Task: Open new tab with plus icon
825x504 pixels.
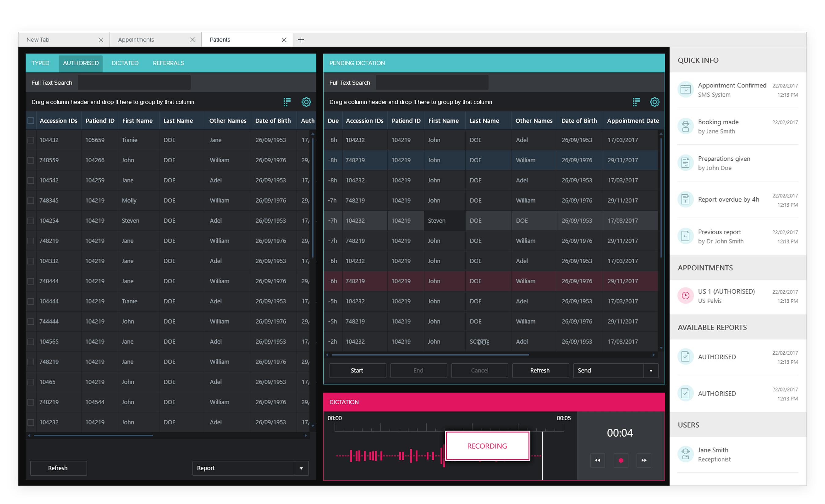Action: click(301, 40)
